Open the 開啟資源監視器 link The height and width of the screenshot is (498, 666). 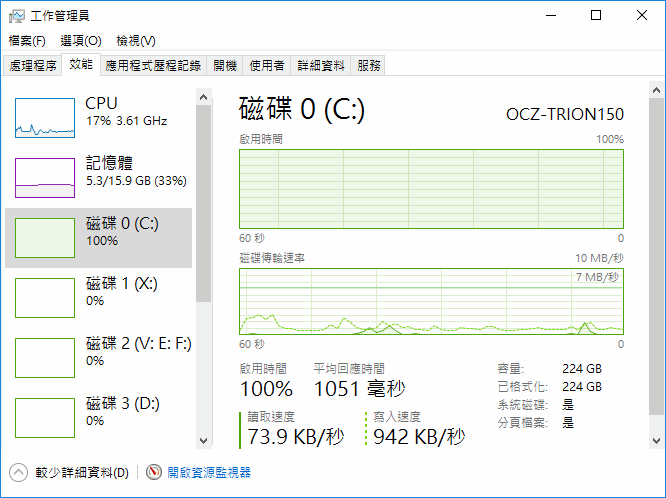(x=209, y=472)
